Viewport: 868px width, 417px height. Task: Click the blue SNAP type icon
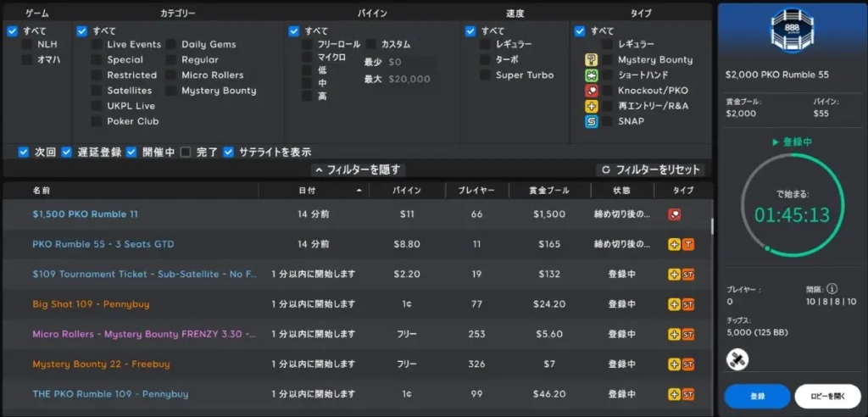(x=591, y=121)
